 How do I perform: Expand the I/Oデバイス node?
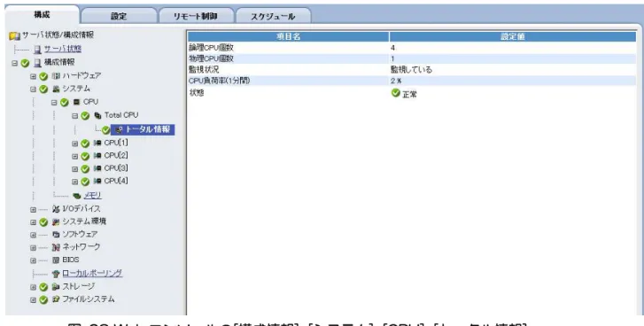(34, 210)
